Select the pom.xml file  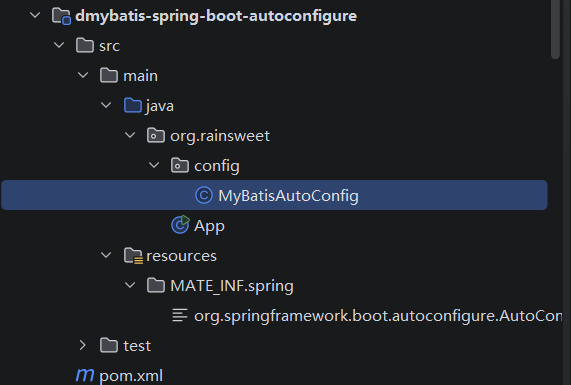pos(131,376)
